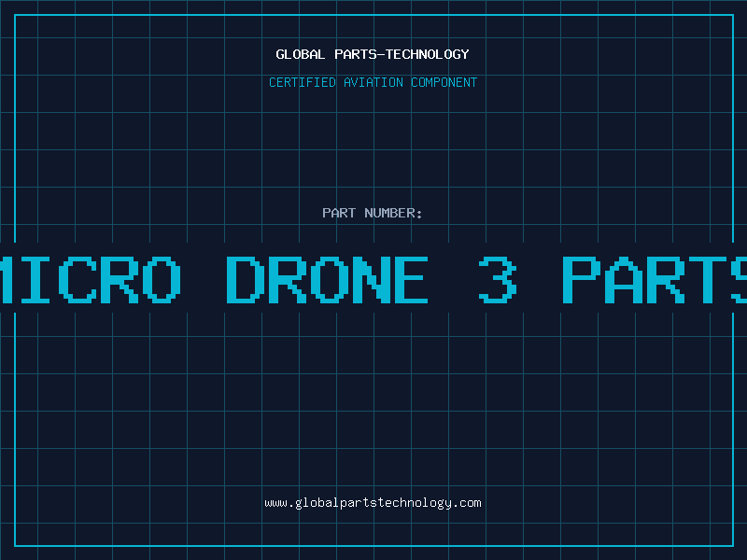
Task: Click the large word DRONE
Action: [327, 280]
